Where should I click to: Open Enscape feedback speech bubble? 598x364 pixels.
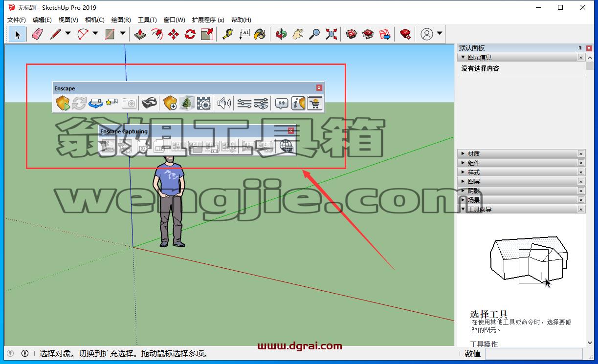tap(282, 103)
